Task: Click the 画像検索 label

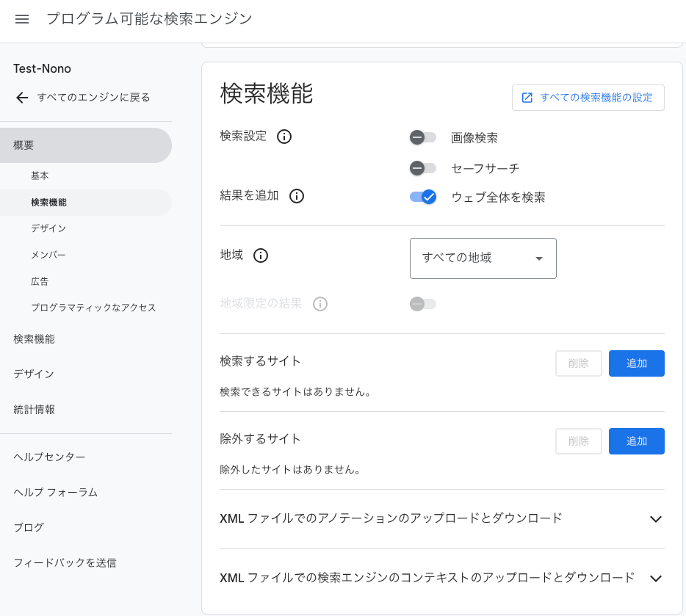Action: 474,138
